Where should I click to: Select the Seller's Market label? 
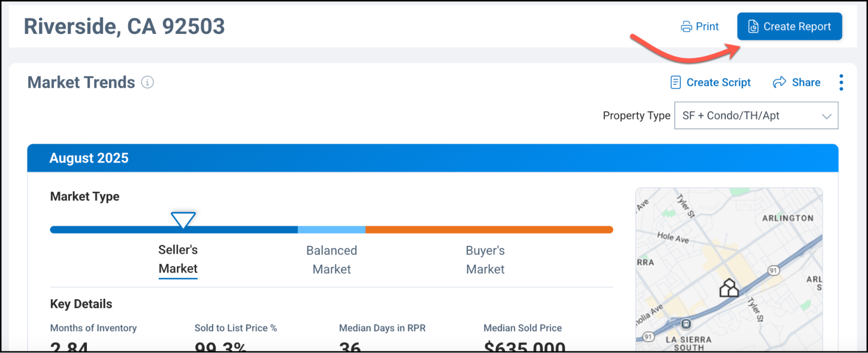[x=178, y=259]
